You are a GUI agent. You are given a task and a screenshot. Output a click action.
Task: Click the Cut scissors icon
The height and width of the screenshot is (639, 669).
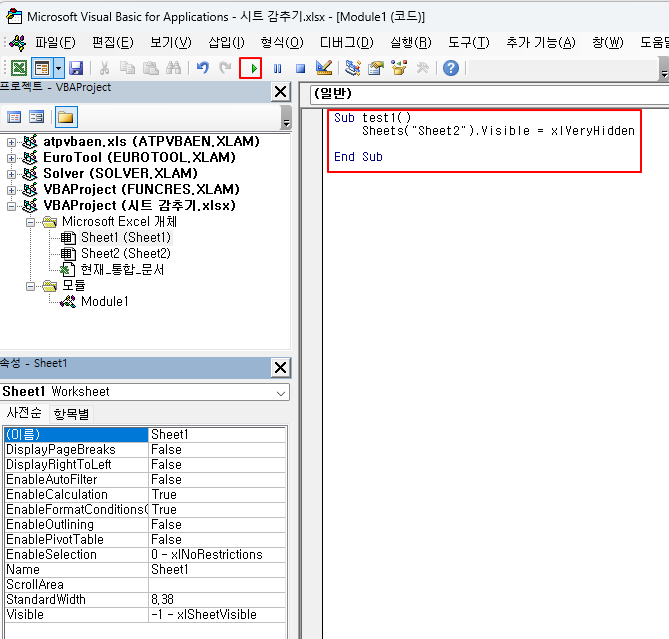(104, 68)
